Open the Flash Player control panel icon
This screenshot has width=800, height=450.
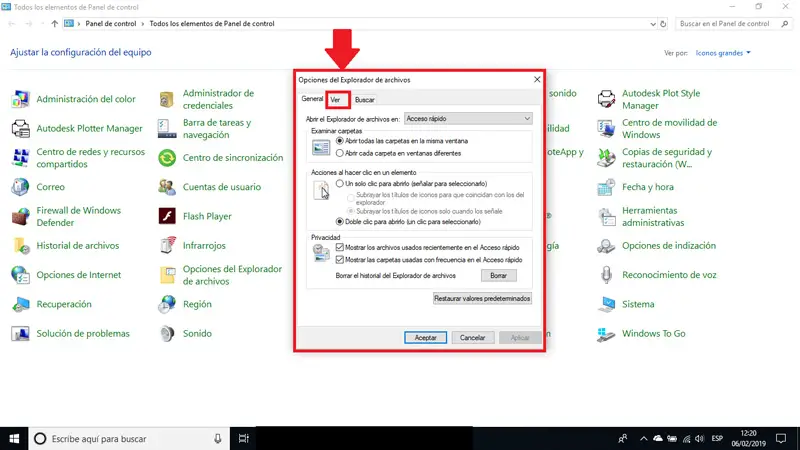pos(167,216)
